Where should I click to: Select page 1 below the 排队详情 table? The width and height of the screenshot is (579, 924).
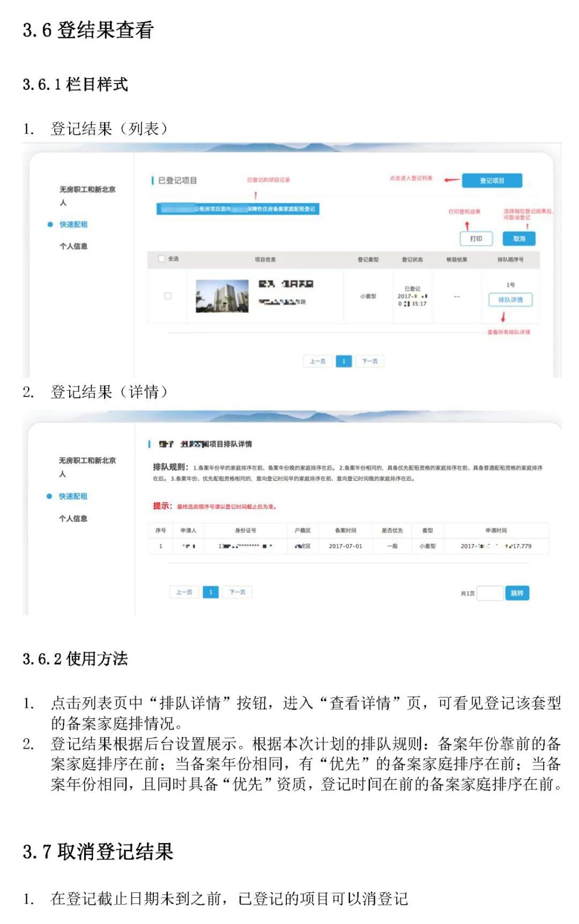211,592
